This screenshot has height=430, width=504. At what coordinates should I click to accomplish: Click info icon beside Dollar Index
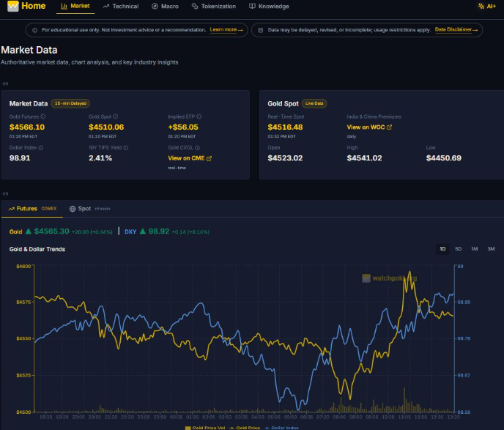click(x=41, y=147)
